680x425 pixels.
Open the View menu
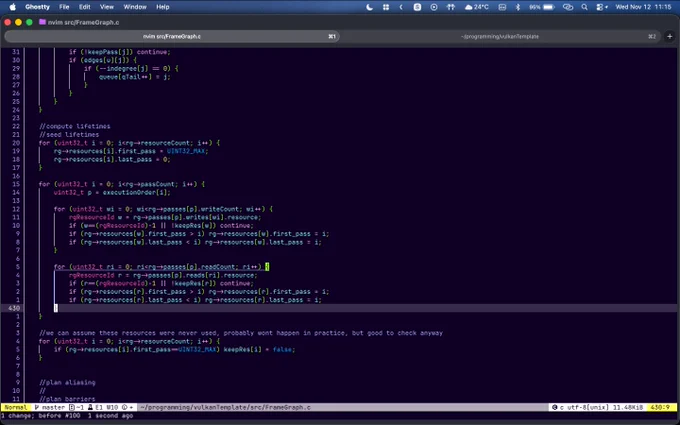(107, 7)
